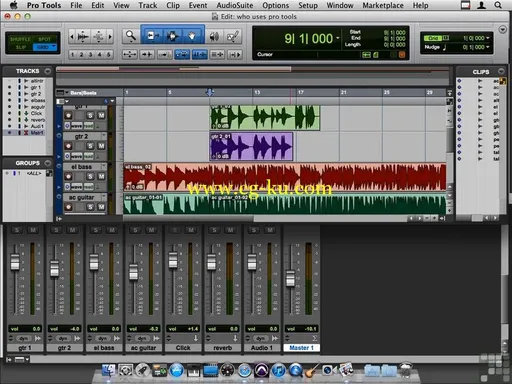Image resolution: width=512 pixels, height=384 pixels.
Task: Open the Marketplace menu
Action: click(383, 5)
